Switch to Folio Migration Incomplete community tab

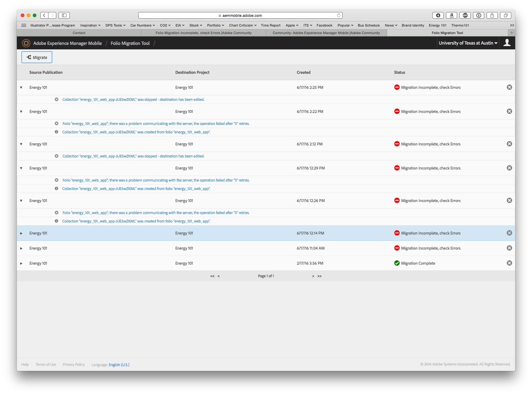coord(204,33)
